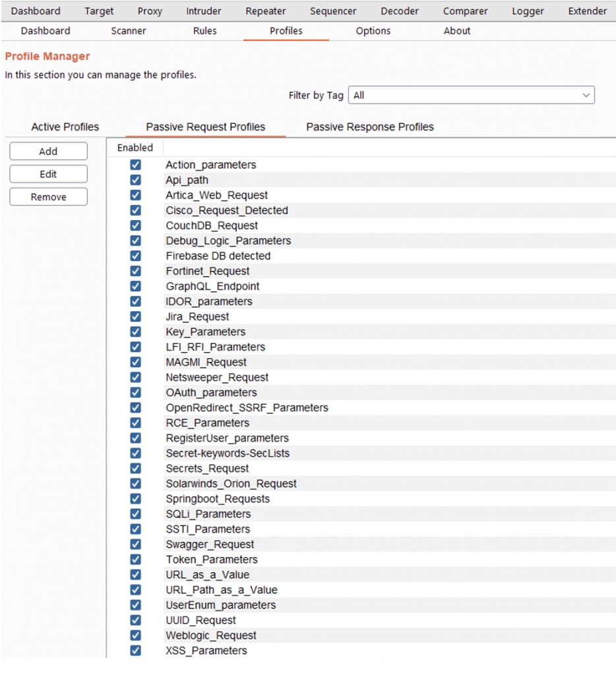Disable the Swagger_Request profile checkbox
The height and width of the screenshot is (675, 616).
(x=135, y=544)
